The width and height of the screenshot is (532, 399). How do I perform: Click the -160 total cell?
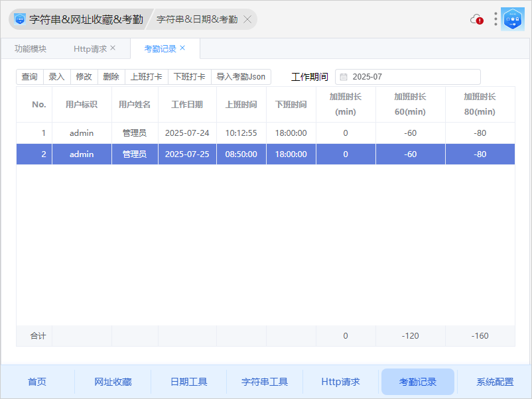[480, 336]
